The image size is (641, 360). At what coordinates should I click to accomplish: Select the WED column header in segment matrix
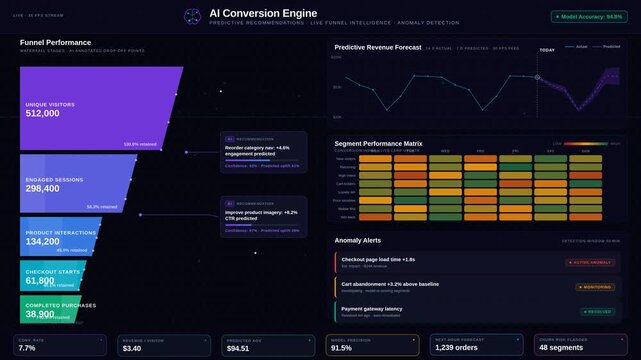tap(445, 151)
